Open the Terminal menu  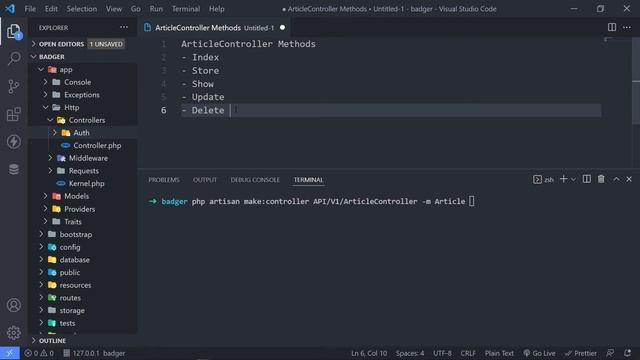[x=186, y=9]
